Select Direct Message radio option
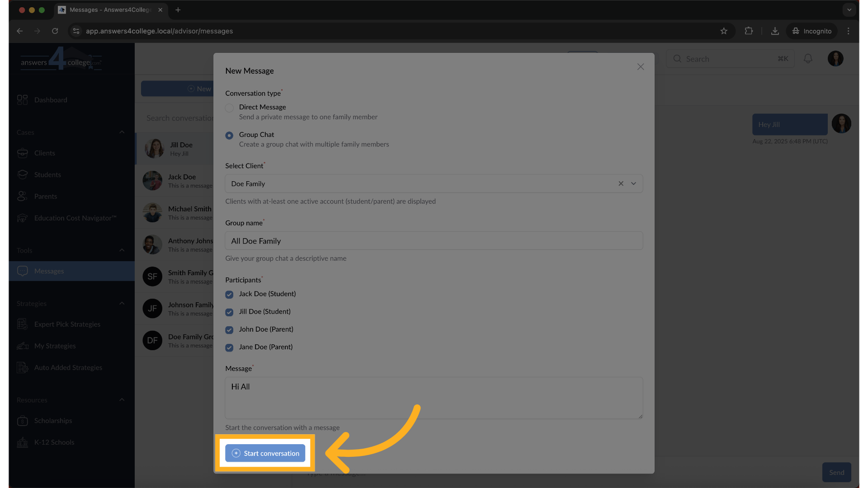 [229, 108]
